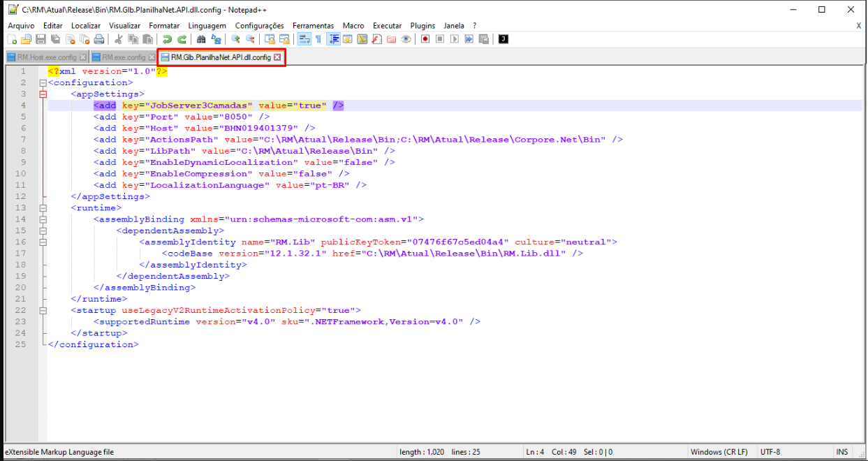Click Windows (CR LF) in status bar

(x=719, y=452)
